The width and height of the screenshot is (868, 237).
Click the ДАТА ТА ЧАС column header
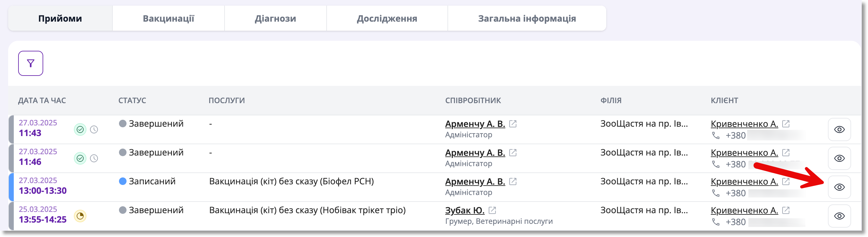pyautogui.click(x=42, y=100)
